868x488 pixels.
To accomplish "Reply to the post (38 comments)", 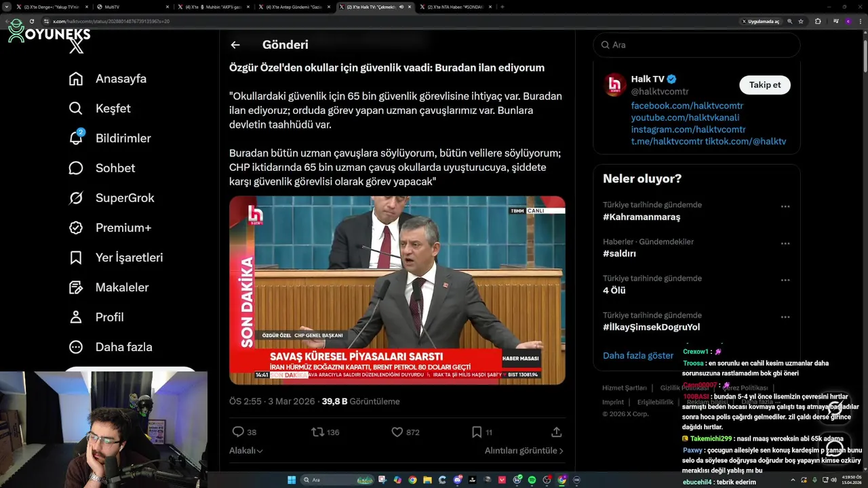I will click(244, 432).
